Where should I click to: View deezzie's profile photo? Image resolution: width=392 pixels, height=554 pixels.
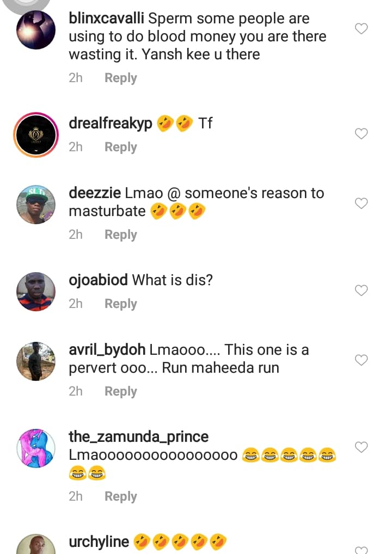coord(36,204)
